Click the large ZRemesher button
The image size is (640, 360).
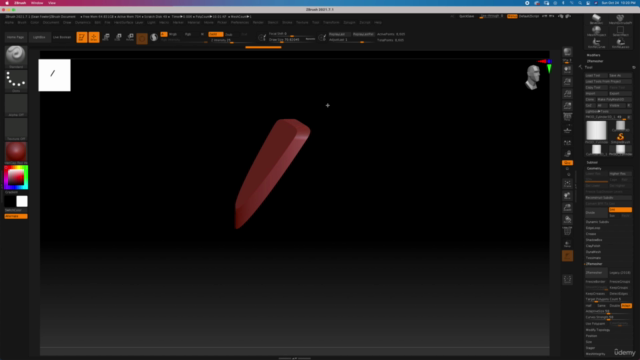click(x=596, y=273)
